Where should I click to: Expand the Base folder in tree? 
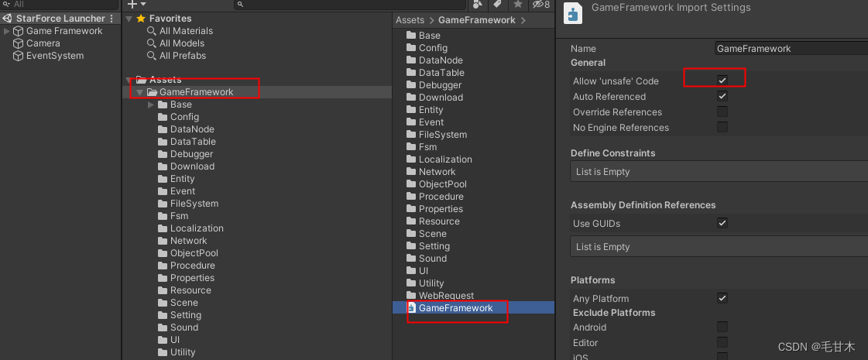point(150,104)
